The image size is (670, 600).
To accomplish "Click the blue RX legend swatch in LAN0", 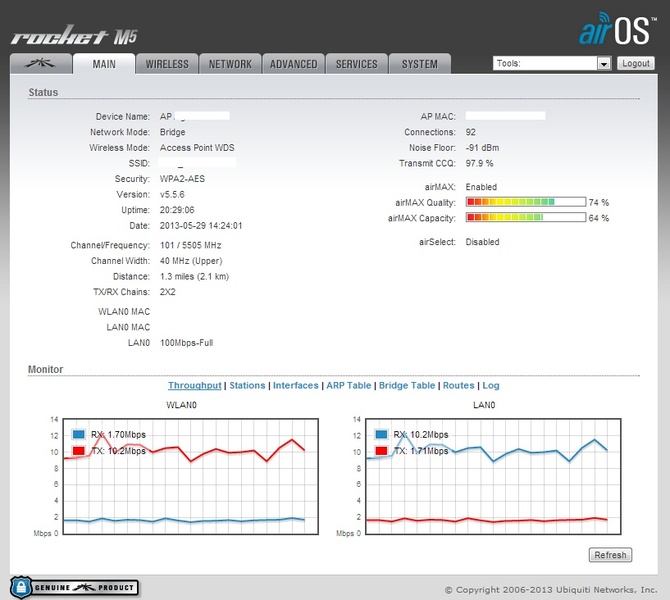I will 381,434.
